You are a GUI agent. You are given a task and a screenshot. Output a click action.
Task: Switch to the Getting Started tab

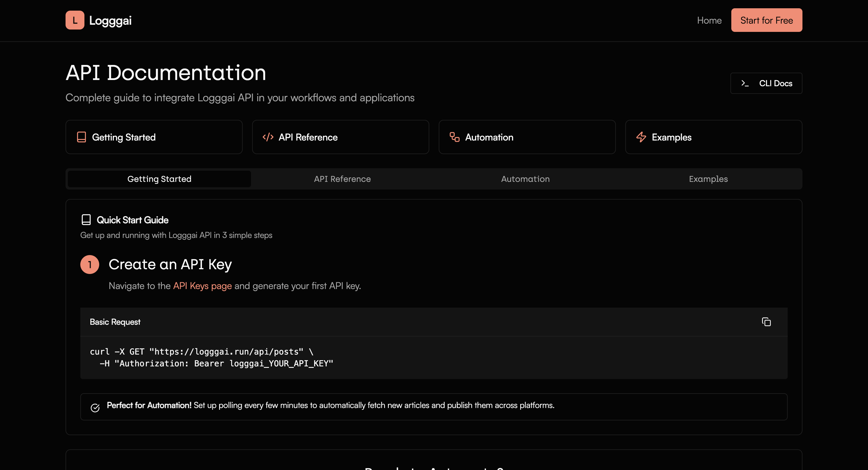tap(159, 179)
